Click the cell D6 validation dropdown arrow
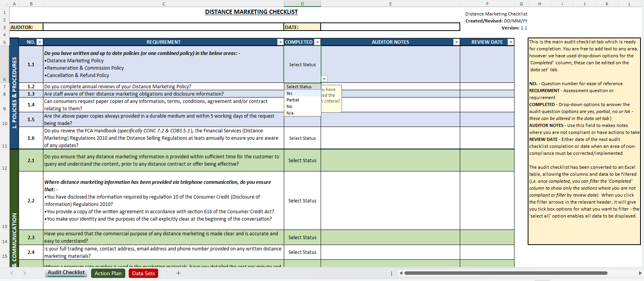 click(x=325, y=79)
